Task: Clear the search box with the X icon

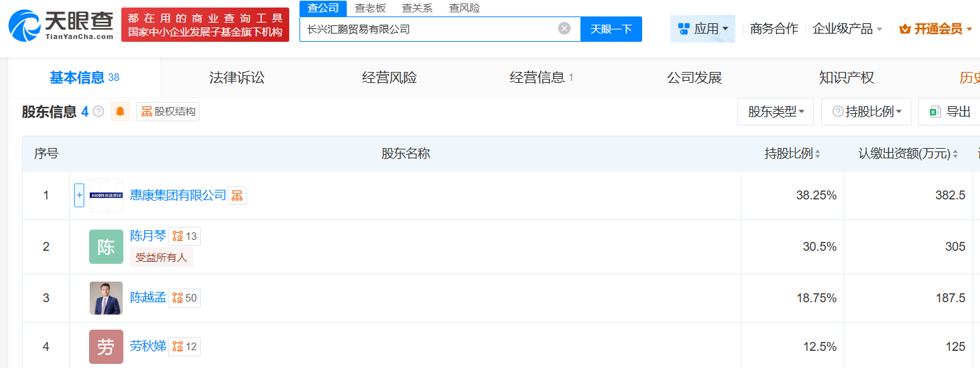Action: coord(564,28)
